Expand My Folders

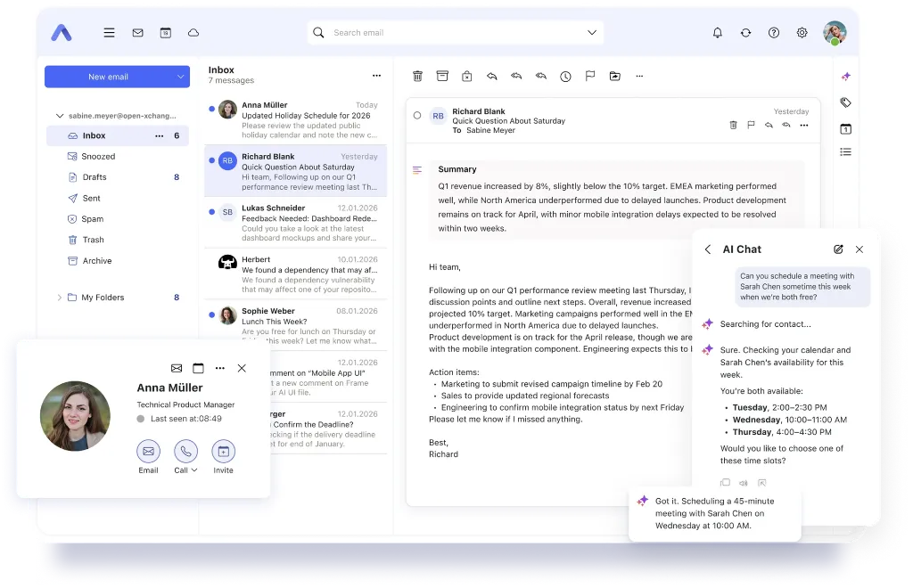click(59, 298)
